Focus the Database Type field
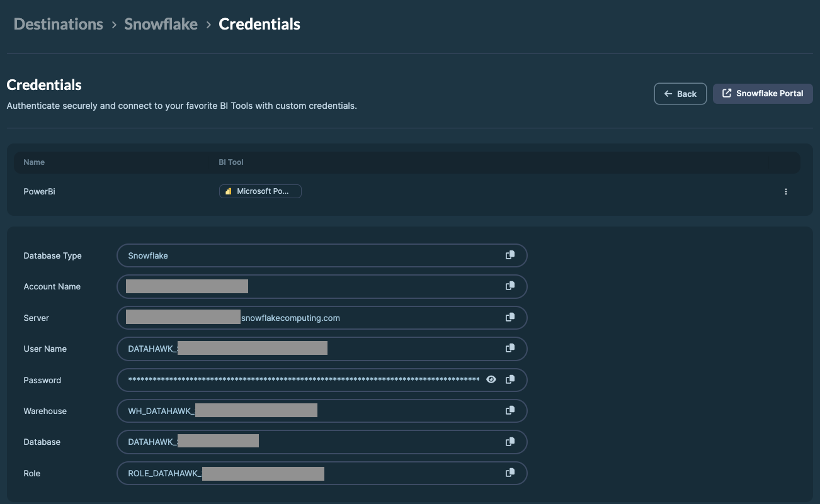This screenshot has width=820, height=504. [x=322, y=255]
